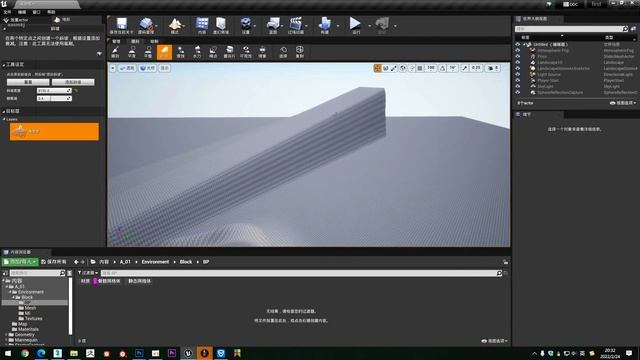Open the Play options dropdown arrow

370,26
